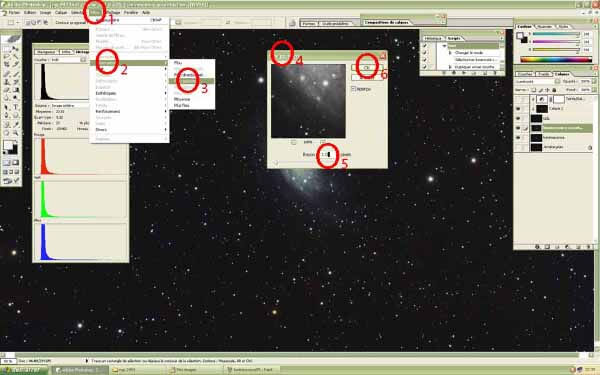
Task: Click the play button in Scripts panel
Action: coord(463,73)
